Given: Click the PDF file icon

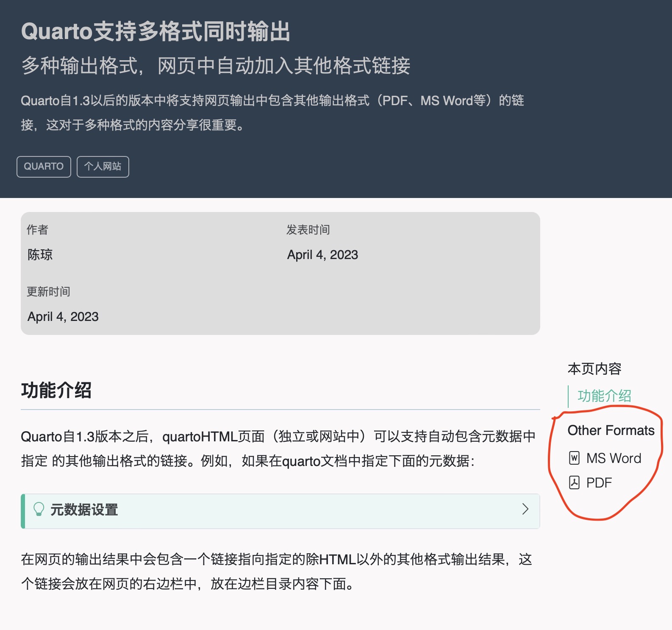Looking at the screenshot, I should tap(574, 483).
